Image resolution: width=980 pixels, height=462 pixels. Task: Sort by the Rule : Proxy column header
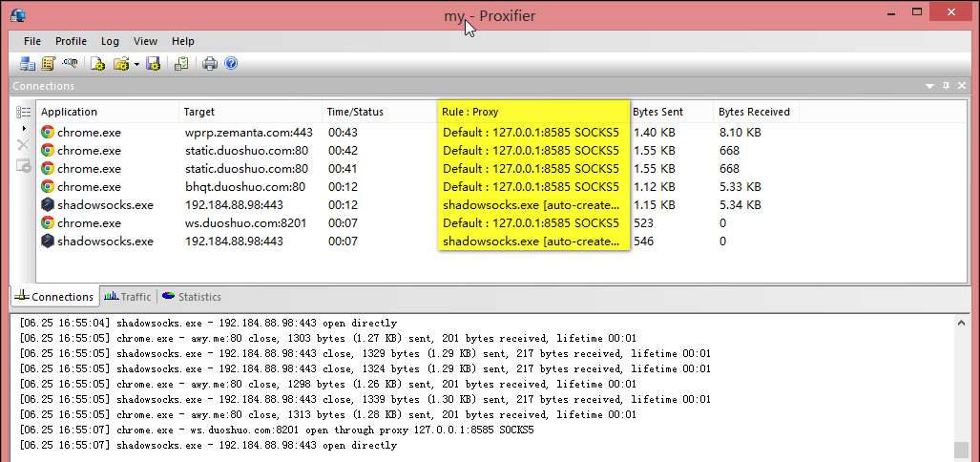click(x=533, y=112)
